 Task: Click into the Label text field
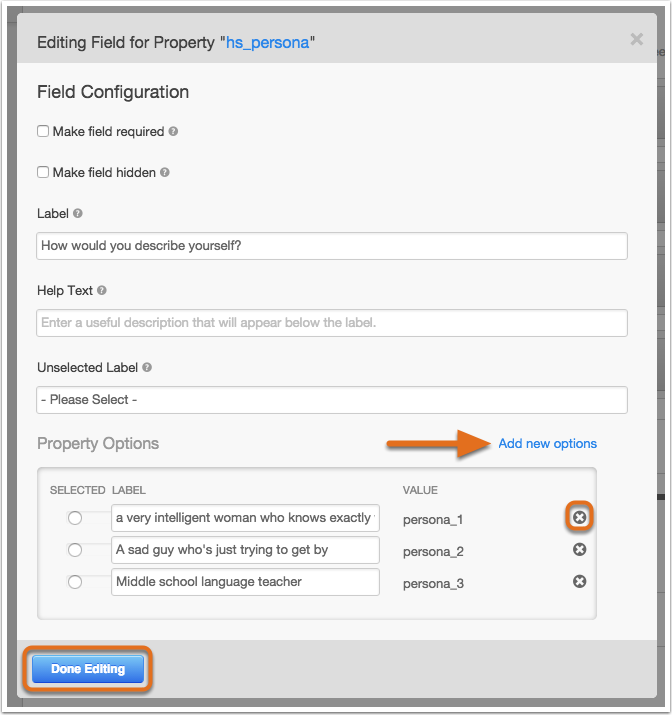tap(332, 246)
